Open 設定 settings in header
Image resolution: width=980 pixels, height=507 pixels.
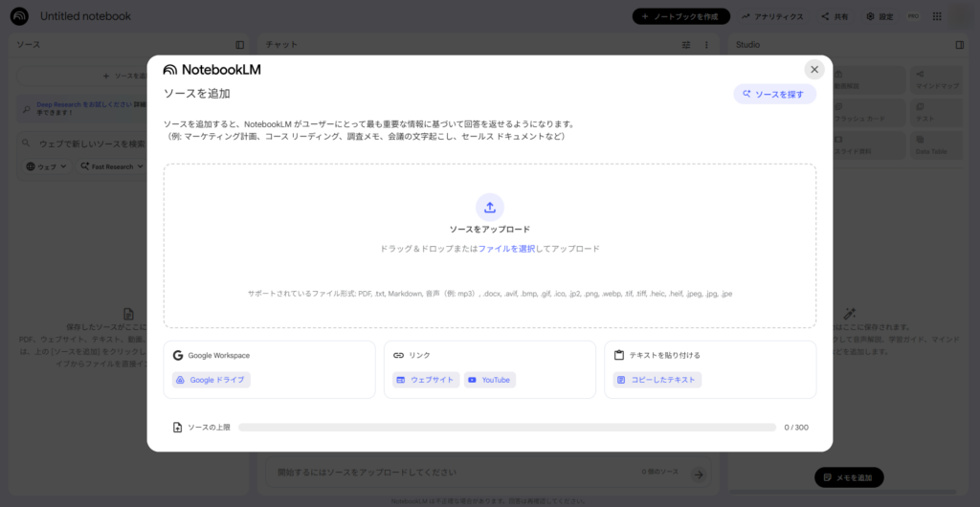(880, 16)
